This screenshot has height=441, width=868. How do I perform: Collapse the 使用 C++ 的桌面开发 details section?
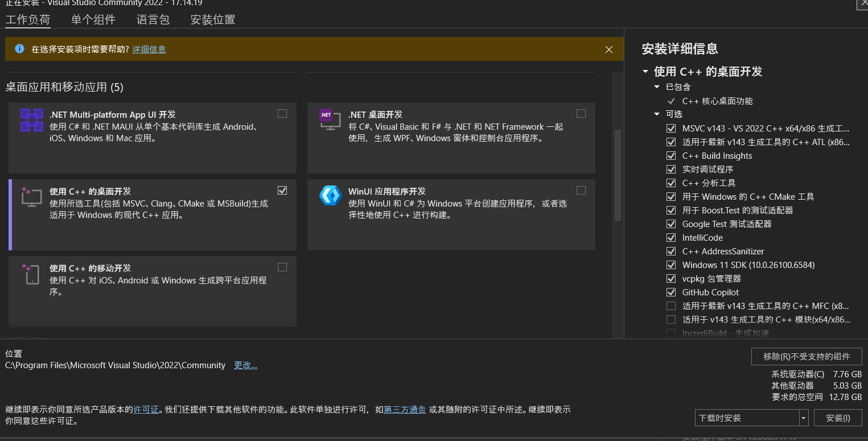point(645,72)
